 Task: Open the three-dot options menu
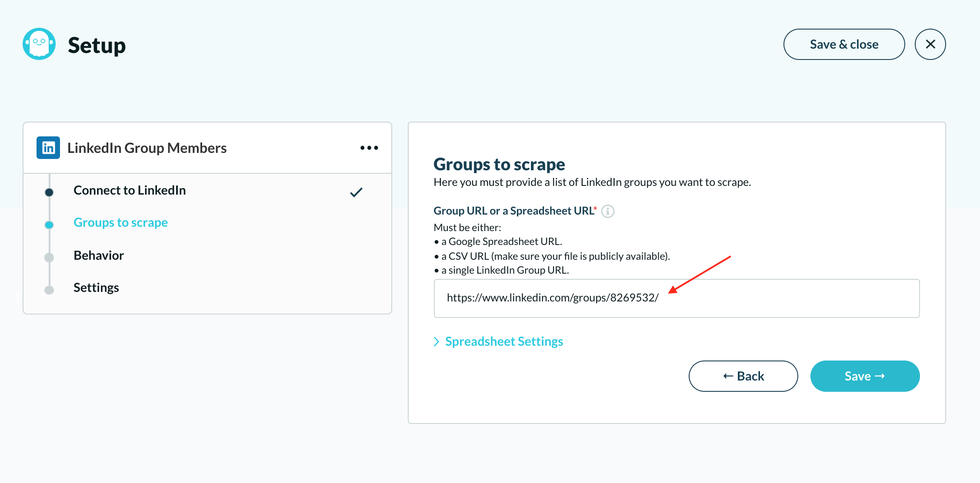pos(369,148)
